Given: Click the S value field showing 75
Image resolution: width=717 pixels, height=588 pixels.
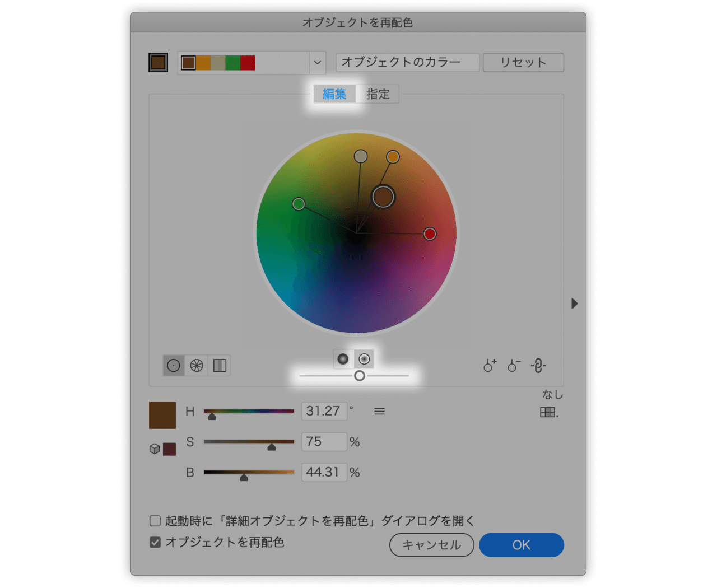Looking at the screenshot, I should tap(324, 442).
